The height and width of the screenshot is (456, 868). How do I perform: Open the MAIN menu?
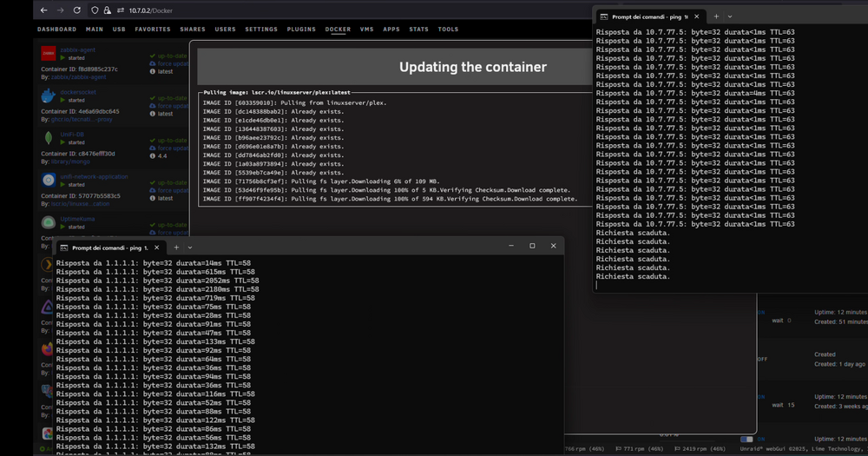tap(95, 30)
